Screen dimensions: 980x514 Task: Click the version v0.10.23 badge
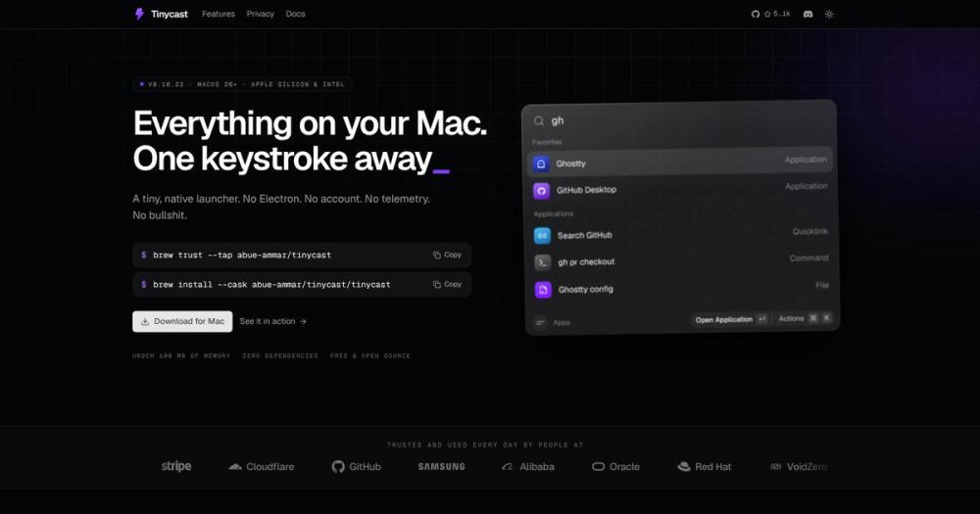point(242,84)
